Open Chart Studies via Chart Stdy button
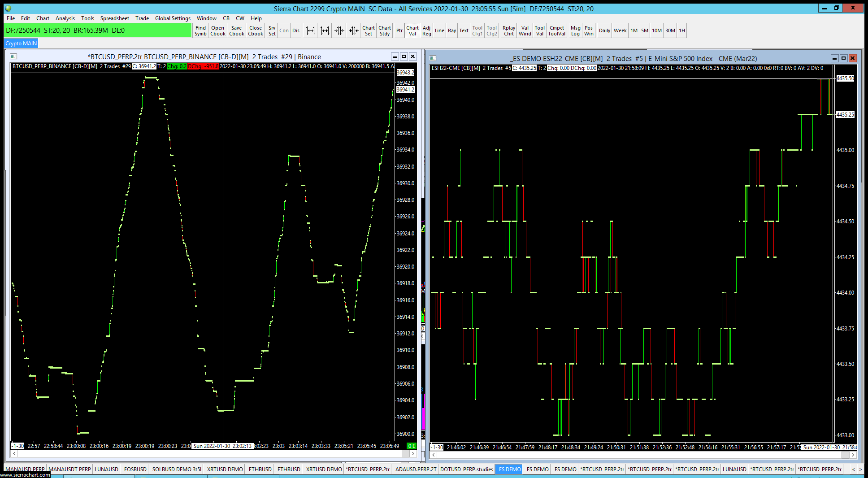This screenshot has width=868, height=478. pos(385,30)
